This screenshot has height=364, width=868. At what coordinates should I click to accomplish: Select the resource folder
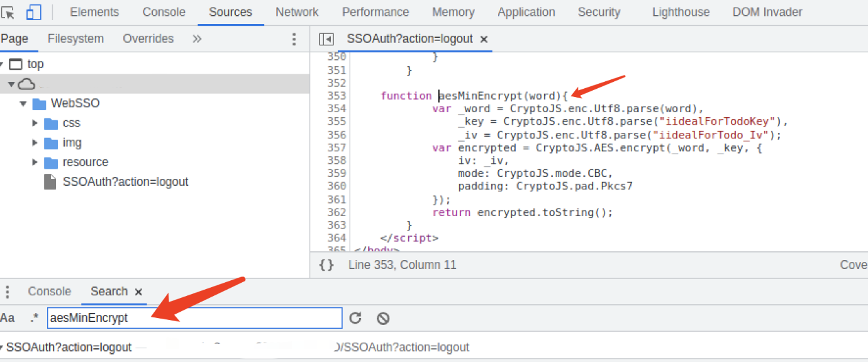86,162
